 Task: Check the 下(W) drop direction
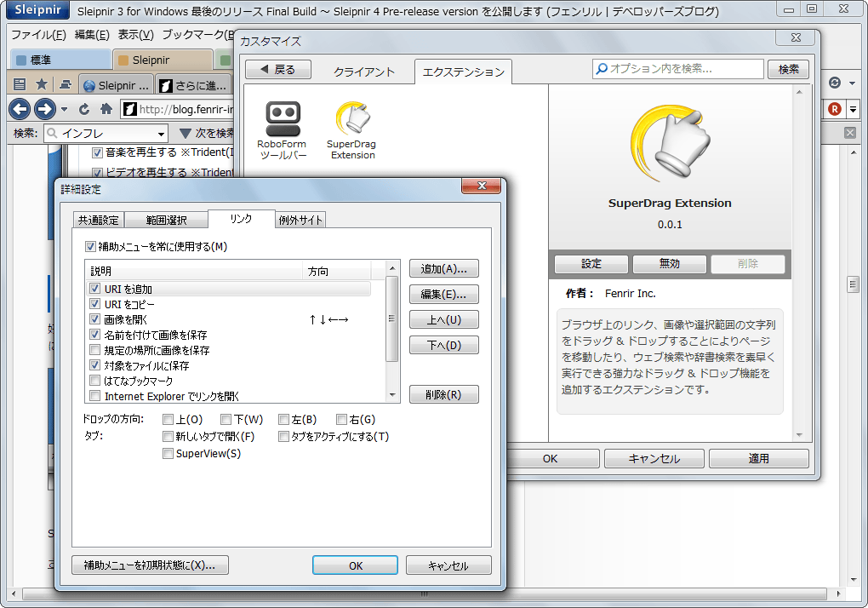(x=226, y=419)
